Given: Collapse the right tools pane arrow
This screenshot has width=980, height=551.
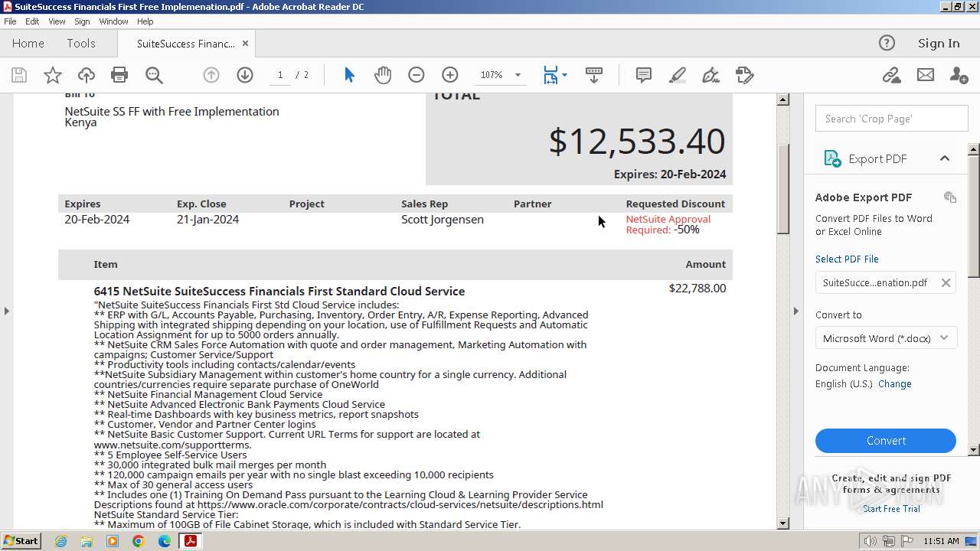Looking at the screenshot, I should pos(796,311).
